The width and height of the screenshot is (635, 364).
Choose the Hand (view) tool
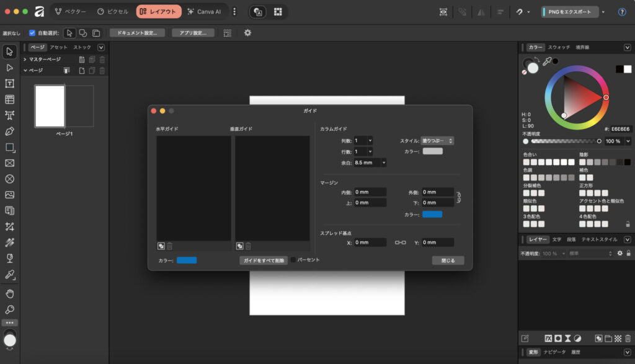tap(10, 293)
